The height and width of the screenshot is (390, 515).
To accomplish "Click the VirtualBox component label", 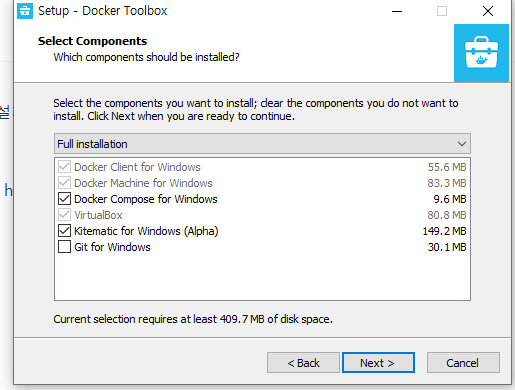I will [x=98, y=215].
